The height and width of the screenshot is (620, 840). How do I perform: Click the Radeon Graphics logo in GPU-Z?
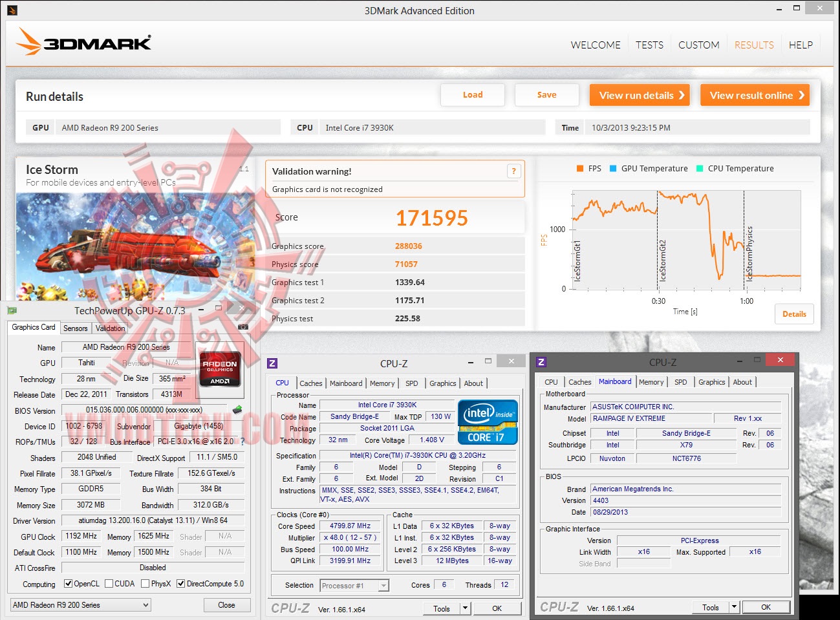220,369
